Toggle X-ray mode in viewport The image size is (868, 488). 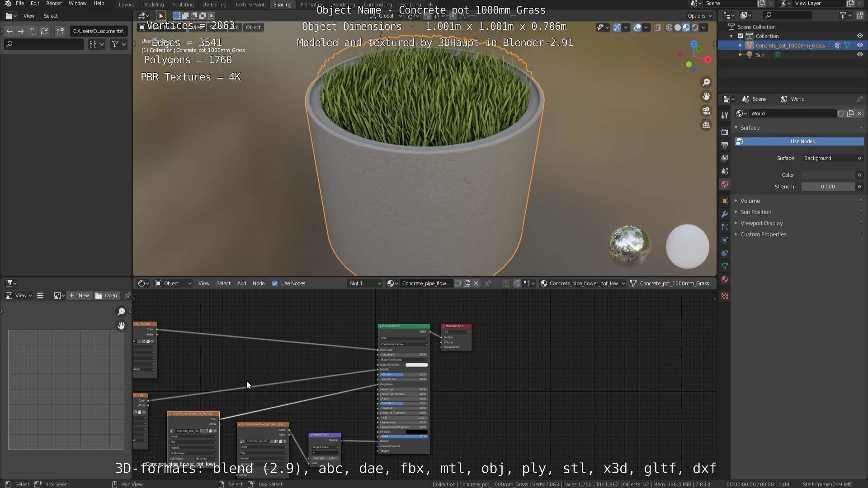click(x=657, y=28)
